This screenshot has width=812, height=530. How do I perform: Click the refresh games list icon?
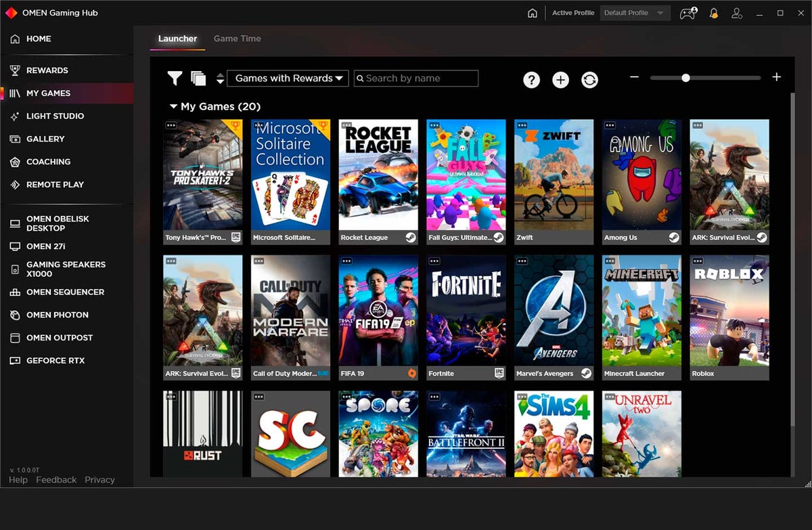tap(589, 80)
